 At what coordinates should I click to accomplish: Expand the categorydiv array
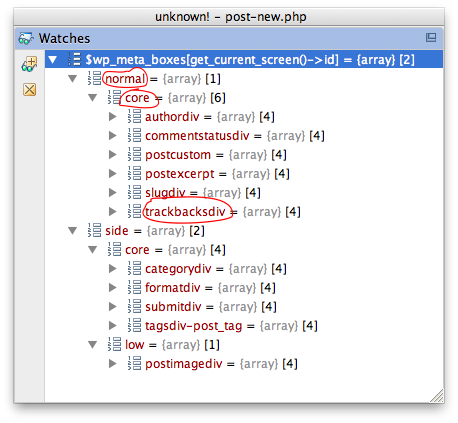(113, 269)
